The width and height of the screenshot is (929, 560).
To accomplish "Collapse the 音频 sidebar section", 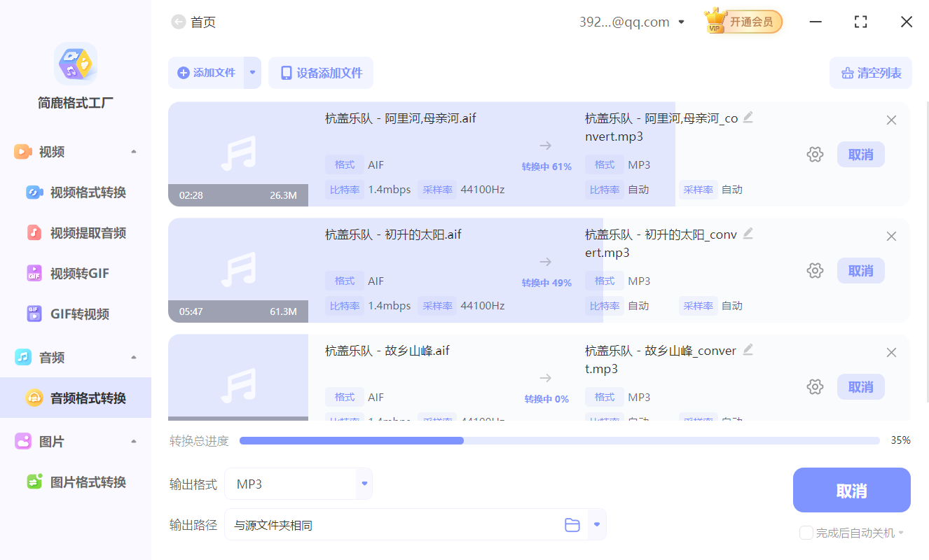I will (x=133, y=357).
